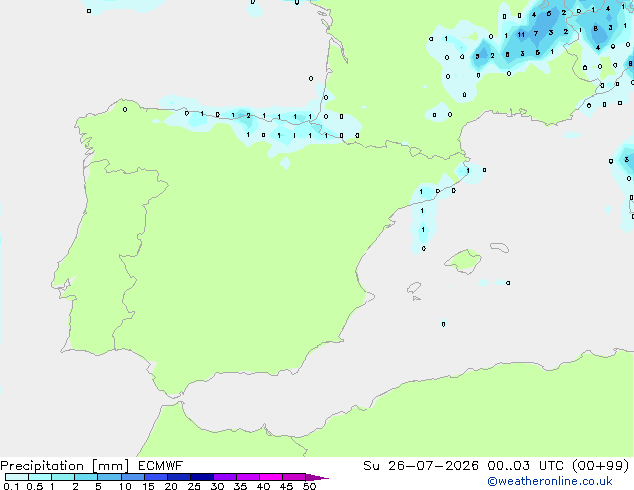Click the '35' legend scale value
634x490 pixels.
click(240, 486)
